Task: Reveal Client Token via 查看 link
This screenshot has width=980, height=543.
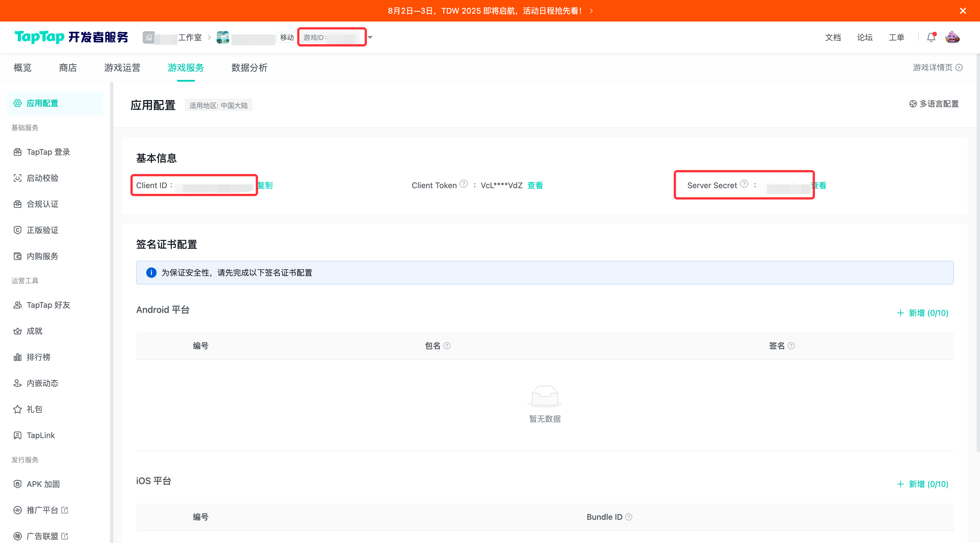Action: [535, 185]
